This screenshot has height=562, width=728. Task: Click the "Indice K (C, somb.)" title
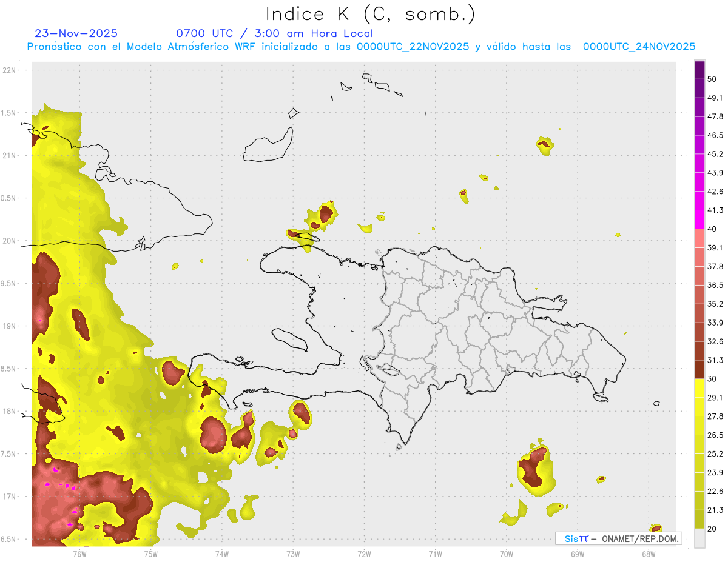click(371, 14)
